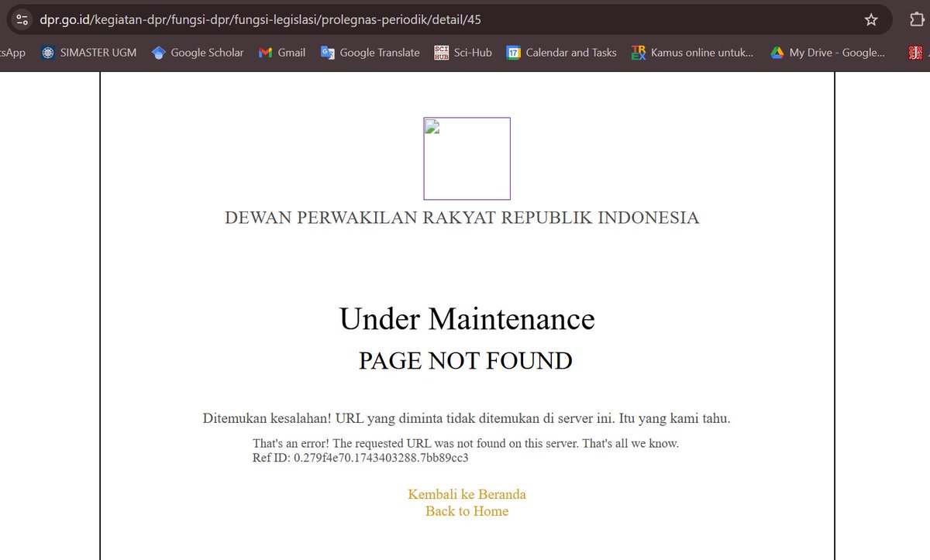The width and height of the screenshot is (930, 560).
Task: Click the Sci-Hub favicon icon
Action: point(441,53)
